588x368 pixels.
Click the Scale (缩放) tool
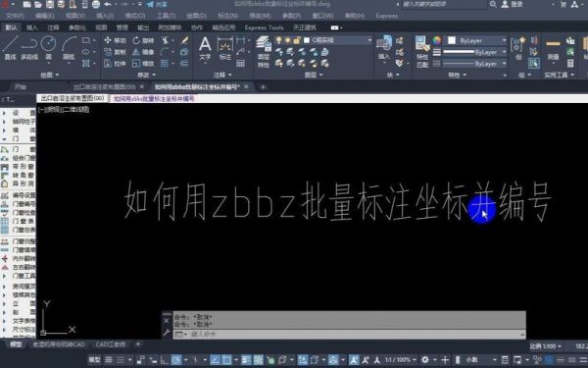pyautogui.click(x=143, y=64)
